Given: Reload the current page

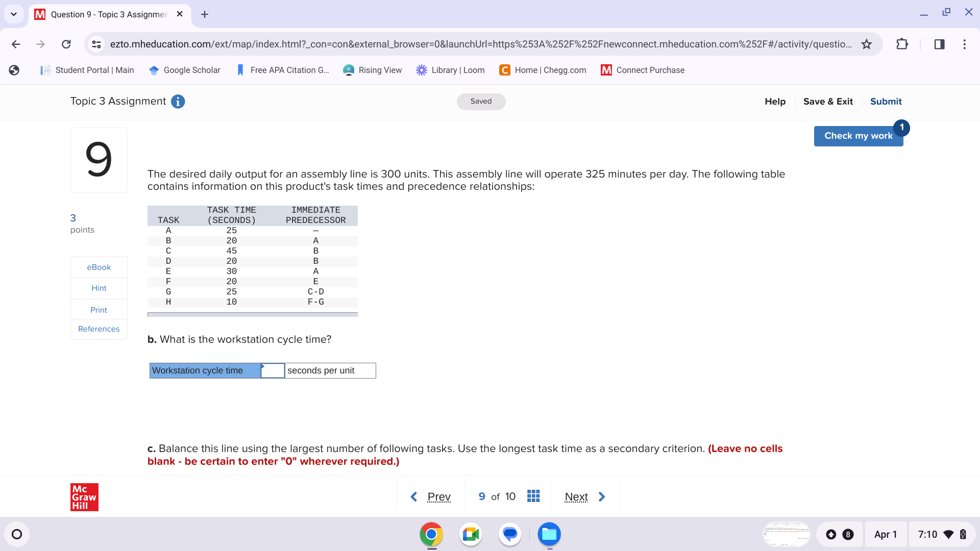Looking at the screenshot, I should (x=66, y=44).
